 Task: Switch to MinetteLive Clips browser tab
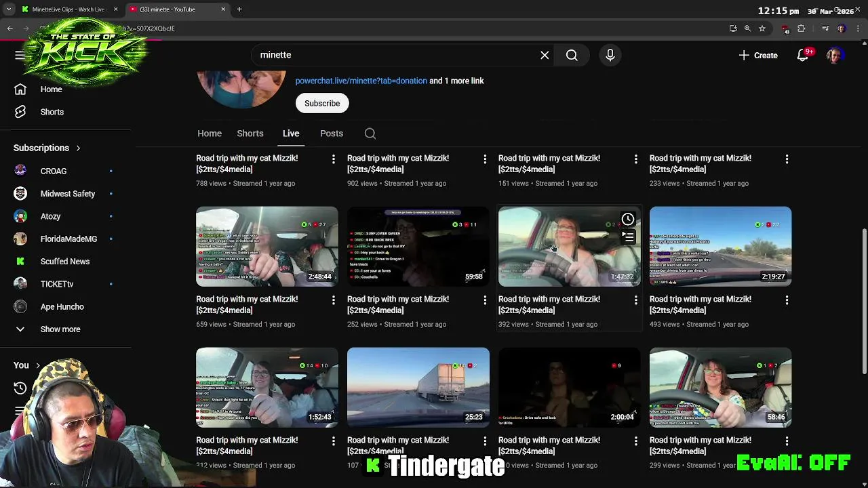[x=68, y=9]
